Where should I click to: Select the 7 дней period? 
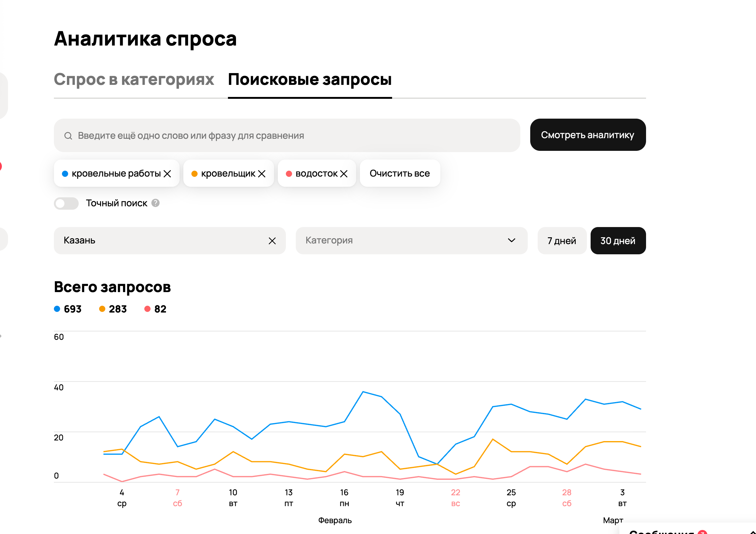coord(562,241)
